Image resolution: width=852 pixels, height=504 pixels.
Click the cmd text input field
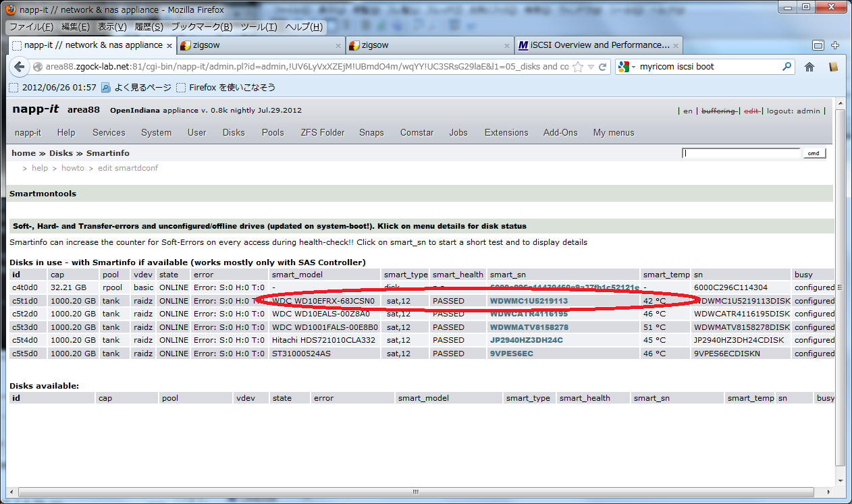(741, 153)
